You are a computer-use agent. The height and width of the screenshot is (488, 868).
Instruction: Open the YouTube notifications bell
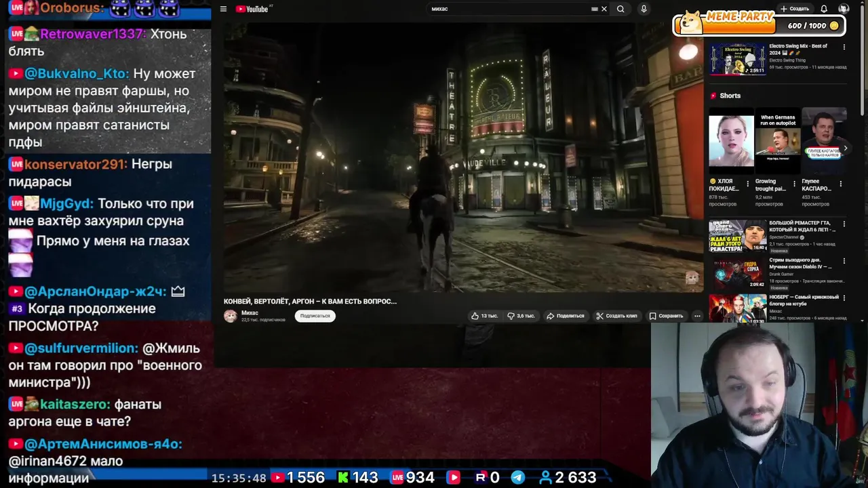824,9
